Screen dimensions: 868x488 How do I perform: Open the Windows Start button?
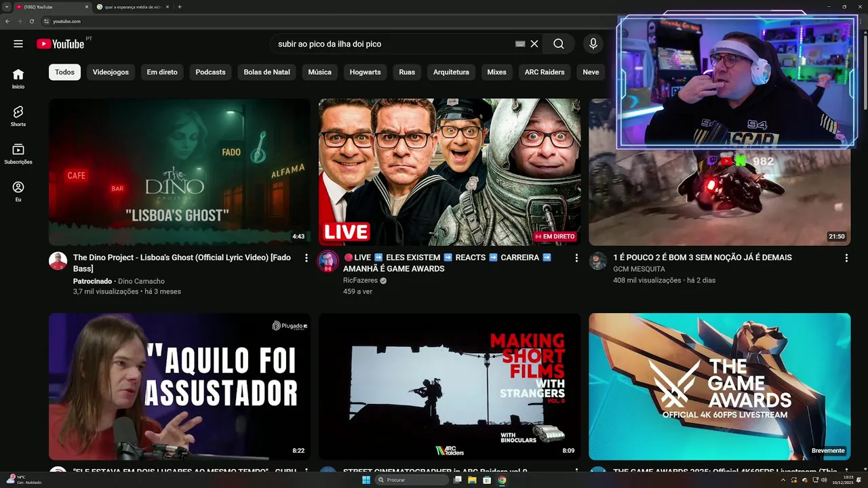366,480
